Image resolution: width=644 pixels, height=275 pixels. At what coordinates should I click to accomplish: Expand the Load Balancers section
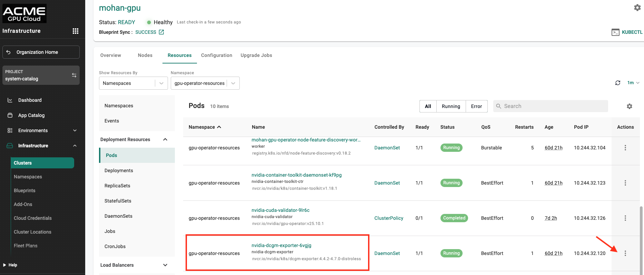[165, 265]
